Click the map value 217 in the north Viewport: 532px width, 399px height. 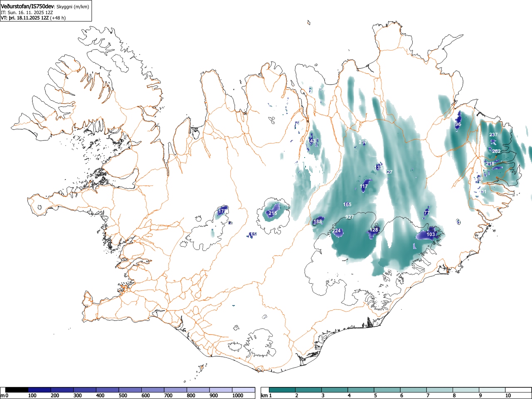tap(363, 143)
